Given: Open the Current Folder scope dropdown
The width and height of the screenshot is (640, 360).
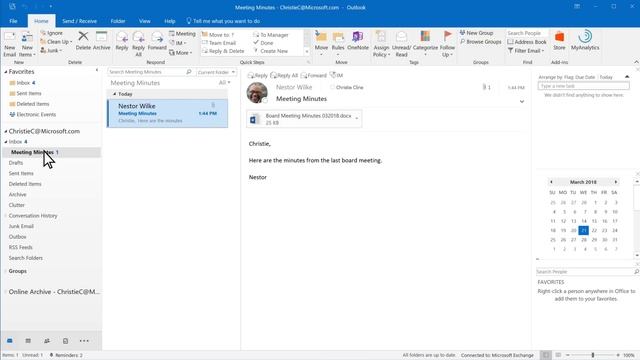Looking at the screenshot, I should click(x=216, y=72).
